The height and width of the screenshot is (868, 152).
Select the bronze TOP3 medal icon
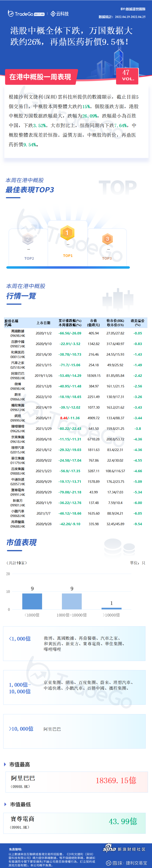tap(107, 239)
